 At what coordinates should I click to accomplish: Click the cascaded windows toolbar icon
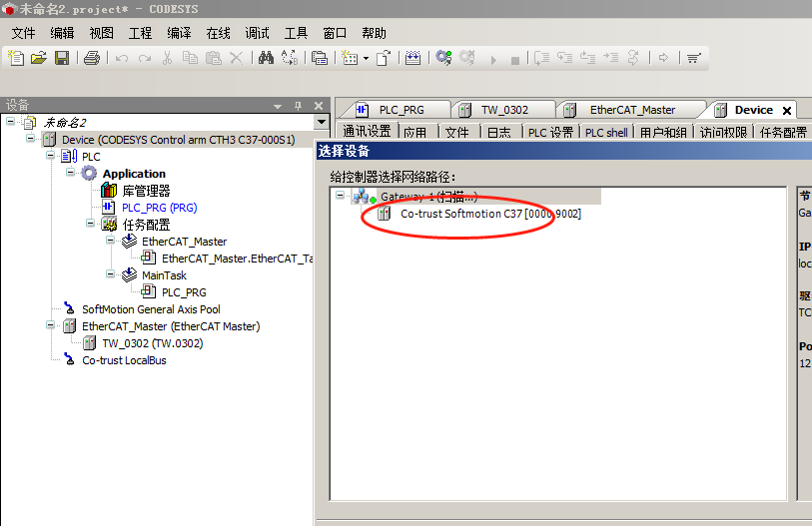[x=320, y=58]
